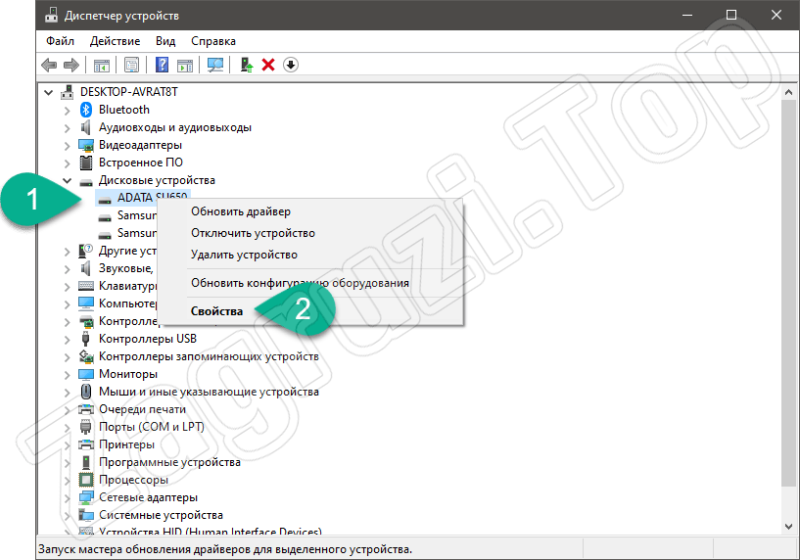Select Обновить драйвер in context menu
Image resolution: width=800 pixels, height=560 pixels.
pos(241,212)
